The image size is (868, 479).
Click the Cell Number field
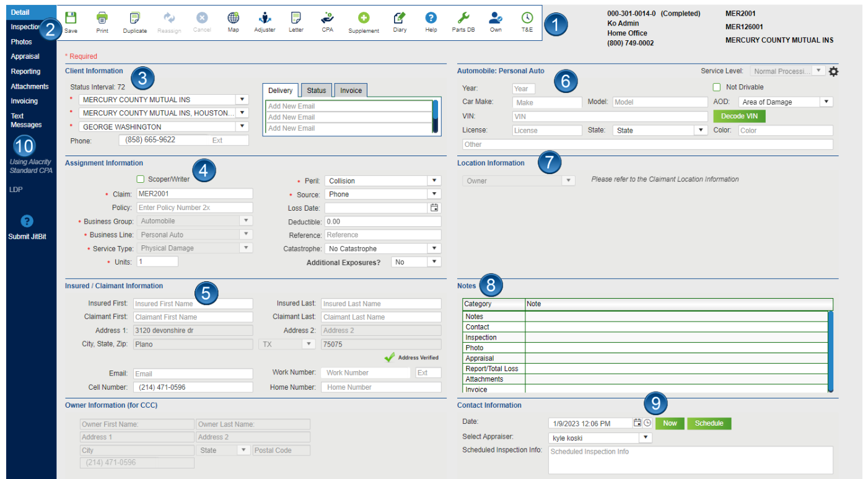click(x=193, y=387)
